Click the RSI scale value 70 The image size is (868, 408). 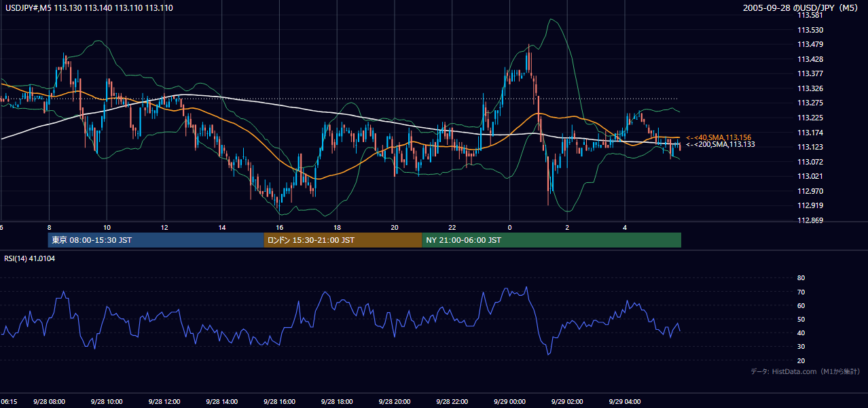click(x=801, y=292)
